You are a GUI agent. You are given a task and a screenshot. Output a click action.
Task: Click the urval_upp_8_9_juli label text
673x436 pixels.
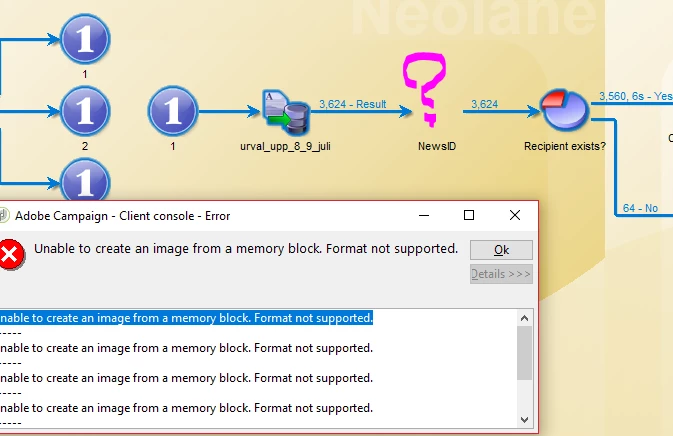point(285,146)
